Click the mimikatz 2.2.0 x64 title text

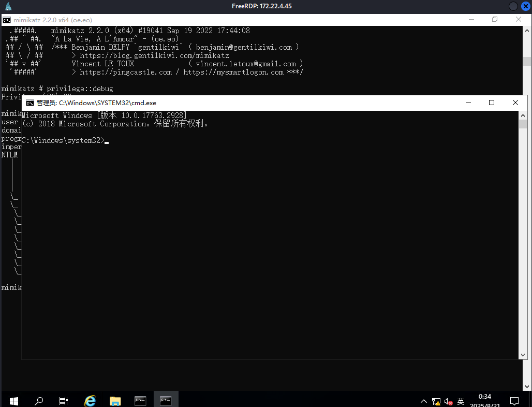(53, 20)
